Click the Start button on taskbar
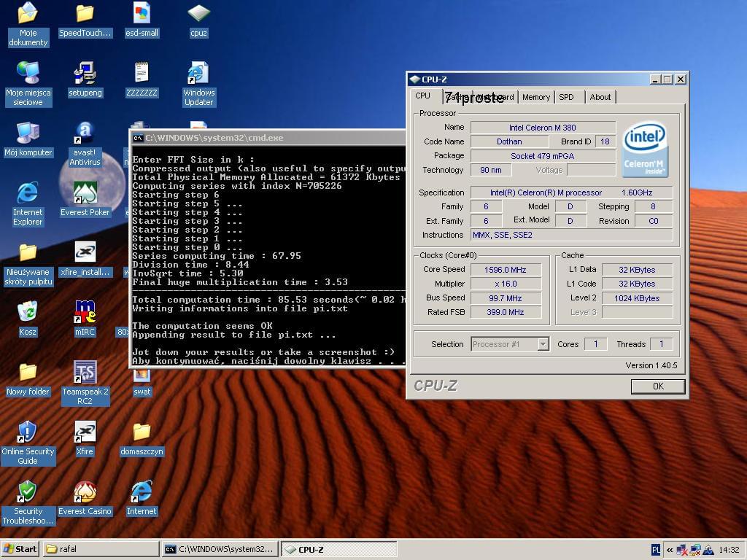The height and width of the screenshot is (560, 747). [x=20, y=549]
